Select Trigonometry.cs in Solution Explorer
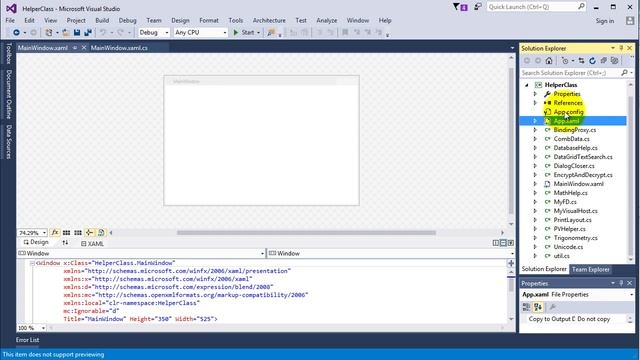640x360 pixels. click(575, 238)
